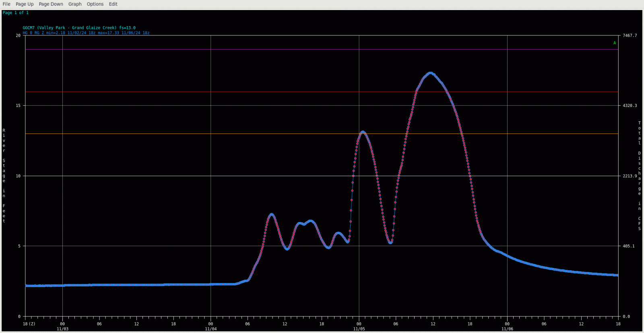Open the Options menu
This screenshot has width=644, height=333.
tap(95, 4)
